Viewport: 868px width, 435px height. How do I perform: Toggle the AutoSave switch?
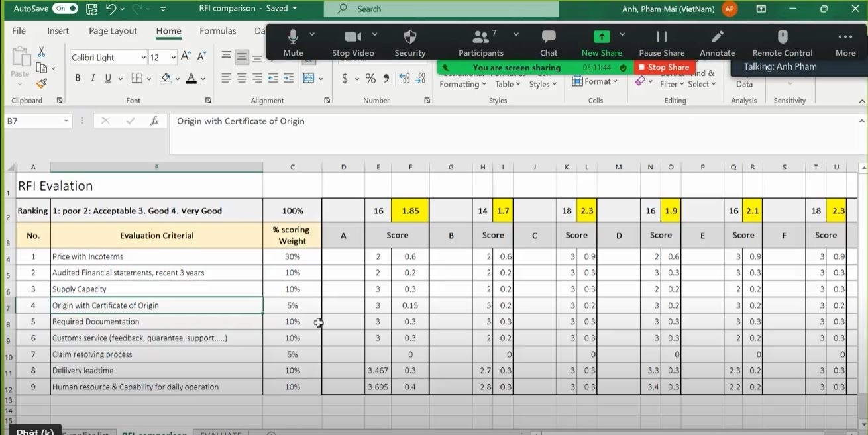pyautogui.click(x=65, y=9)
